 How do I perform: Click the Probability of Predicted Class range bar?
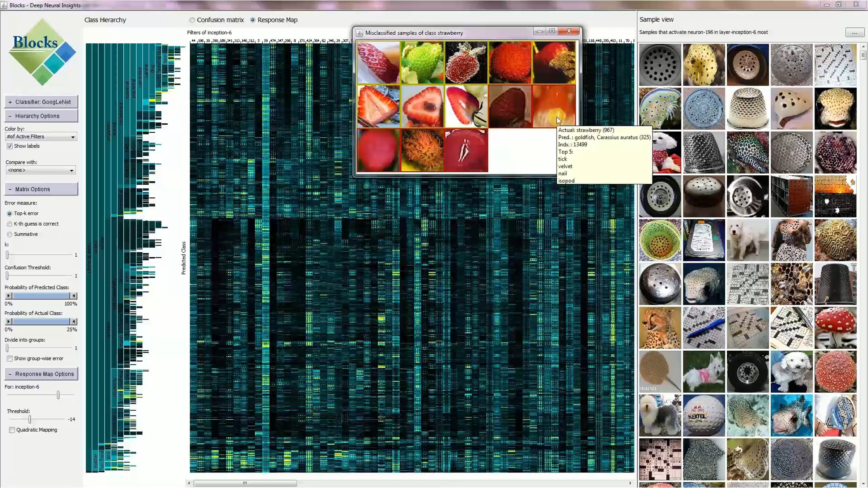[x=41, y=296]
